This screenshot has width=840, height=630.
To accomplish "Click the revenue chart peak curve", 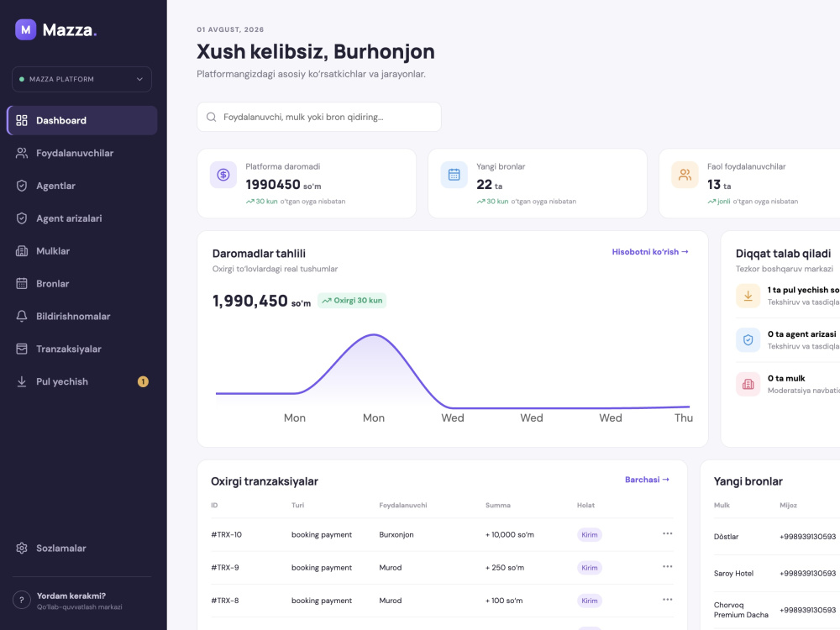I will tap(374, 335).
